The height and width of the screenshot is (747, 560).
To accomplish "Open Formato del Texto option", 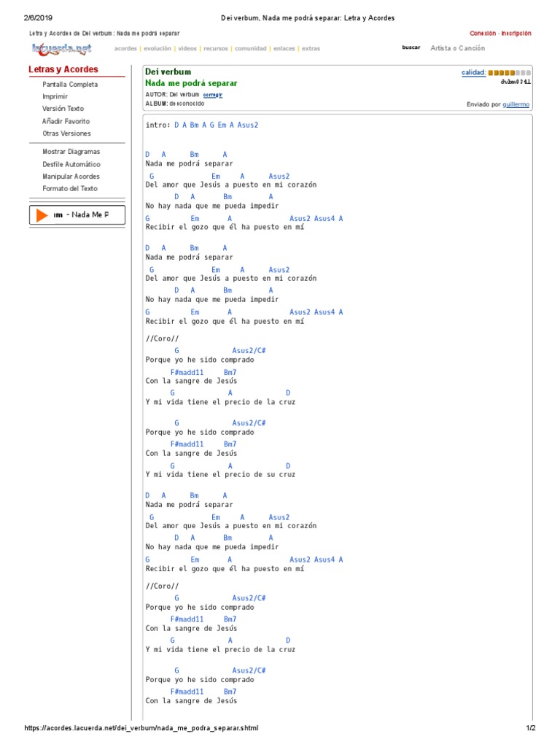I will pos(70,189).
